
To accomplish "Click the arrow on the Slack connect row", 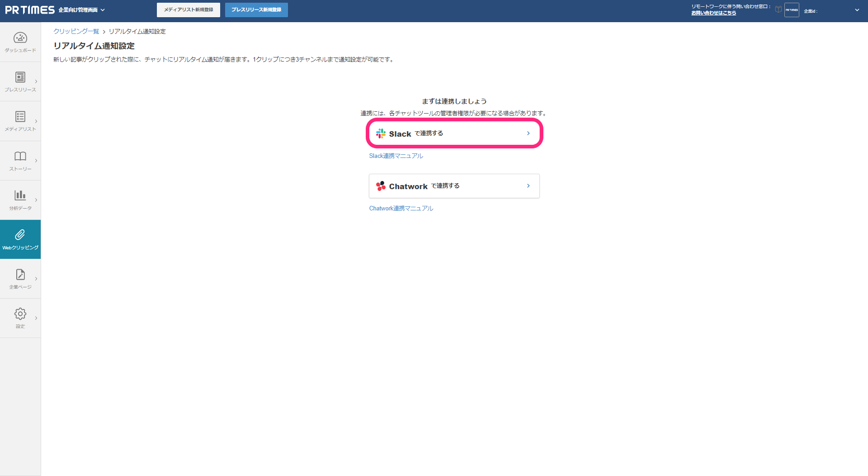I will 528,133.
